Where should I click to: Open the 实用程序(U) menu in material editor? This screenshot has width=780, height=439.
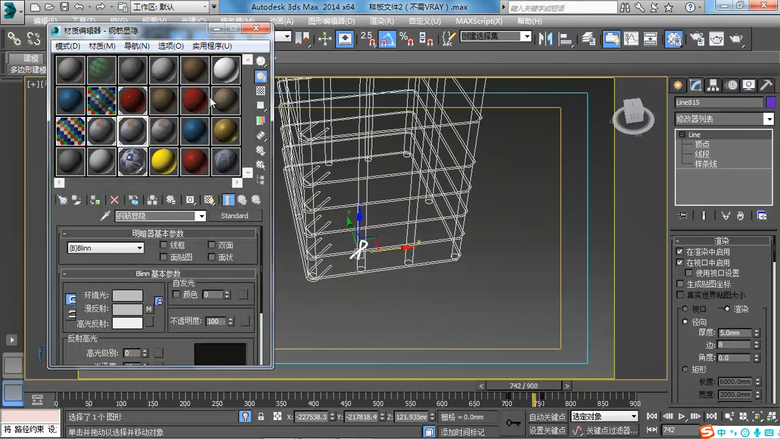pyautogui.click(x=211, y=46)
